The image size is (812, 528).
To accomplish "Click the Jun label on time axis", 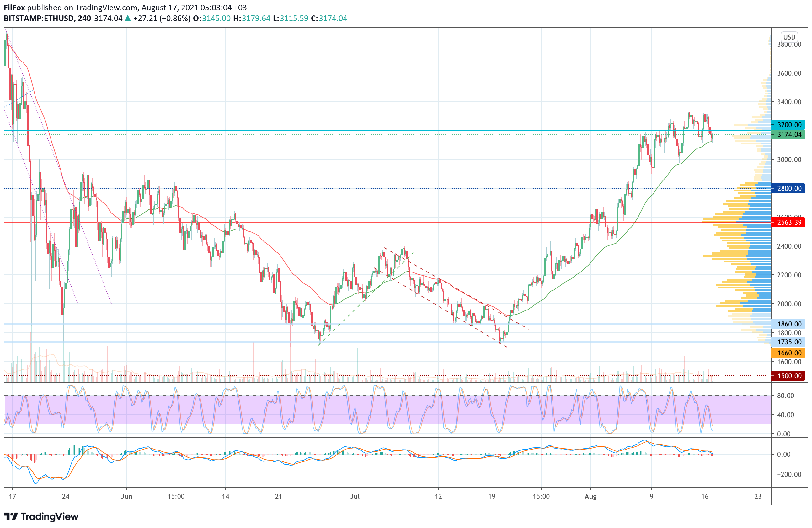I will click(126, 496).
